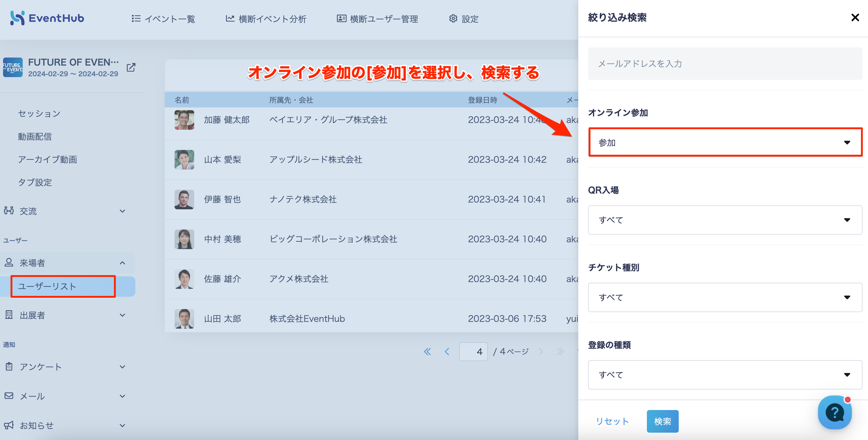Click avatar of 山田 太郎
The image size is (868, 440).
[x=184, y=319]
